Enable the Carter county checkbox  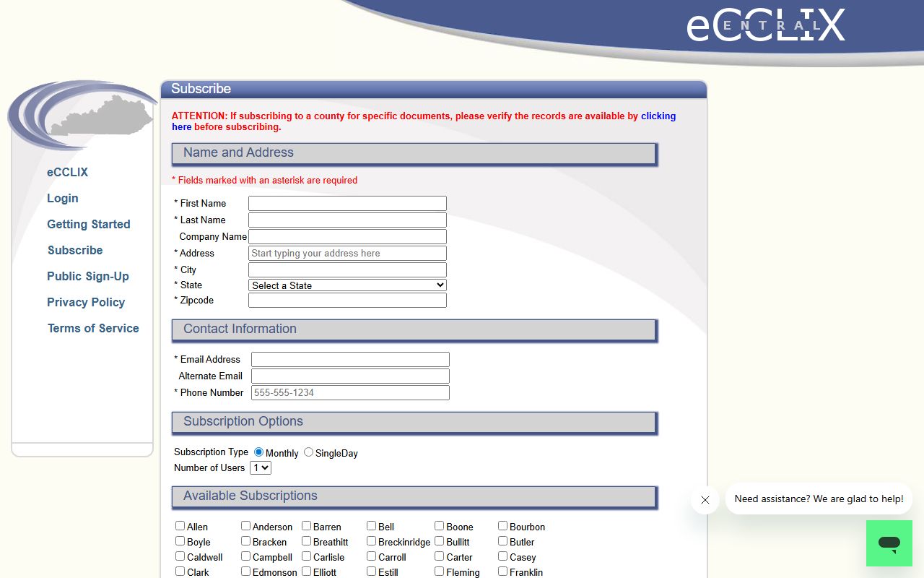click(439, 556)
